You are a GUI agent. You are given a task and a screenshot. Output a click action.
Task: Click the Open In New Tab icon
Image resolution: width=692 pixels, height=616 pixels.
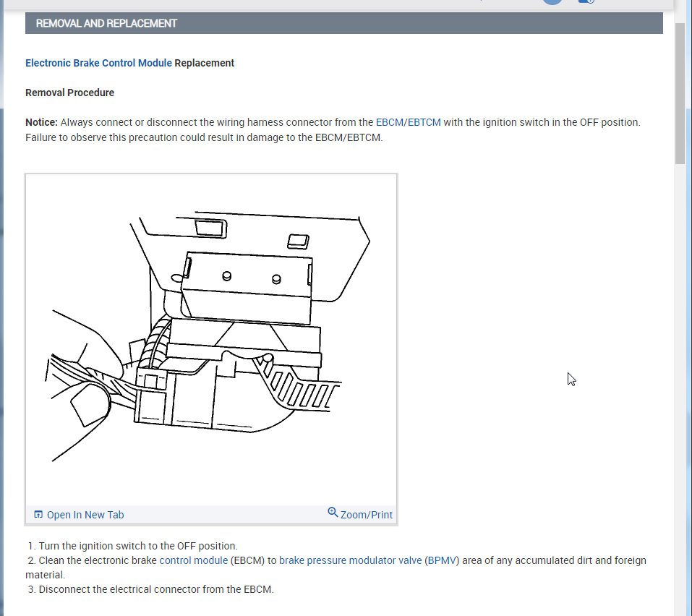(38, 515)
